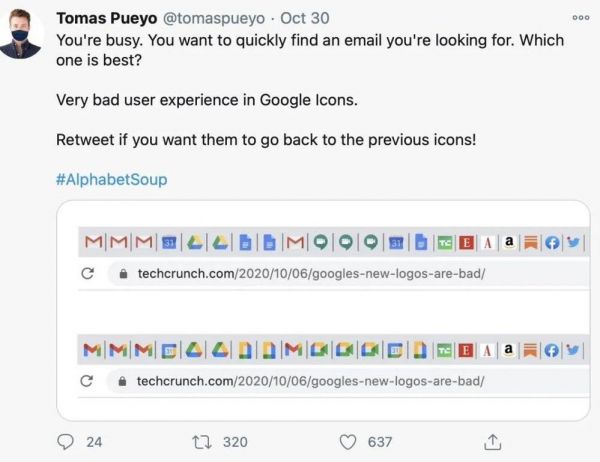Click the lock icon in the lower address bar
The image size is (600, 462).
(x=123, y=381)
